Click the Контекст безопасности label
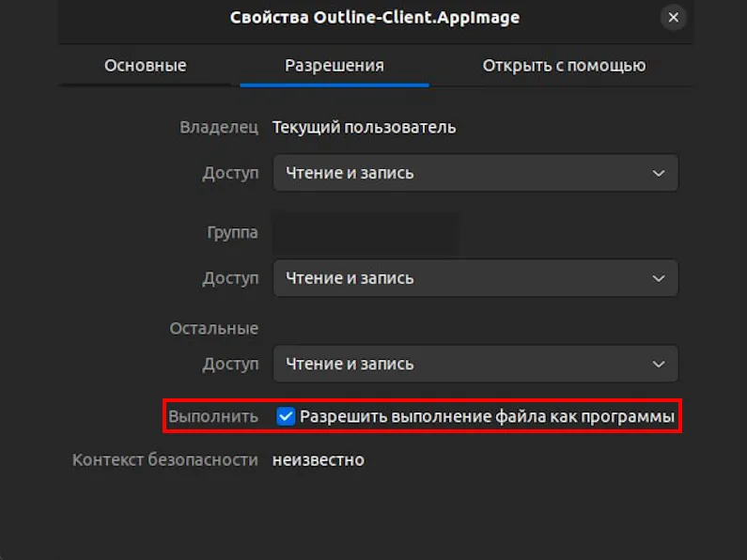Screen dimensions: 747x560 tap(164, 460)
